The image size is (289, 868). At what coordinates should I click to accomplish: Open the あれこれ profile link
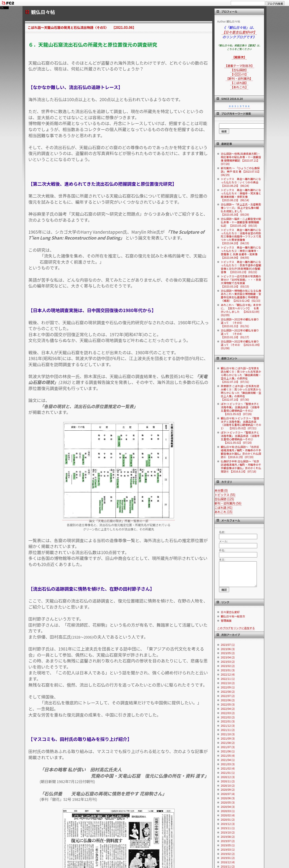point(239,87)
